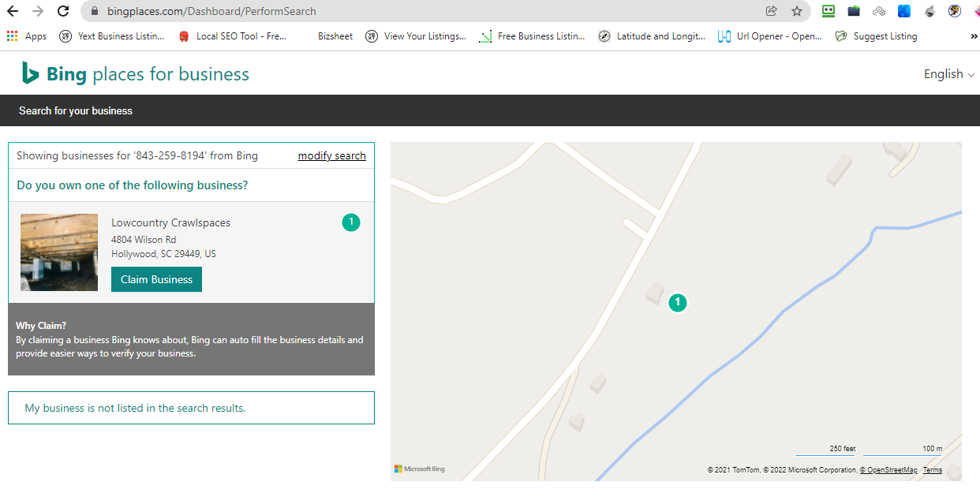The image size is (980, 493).
Task: Click the modify search link
Action: click(x=332, y=155)
